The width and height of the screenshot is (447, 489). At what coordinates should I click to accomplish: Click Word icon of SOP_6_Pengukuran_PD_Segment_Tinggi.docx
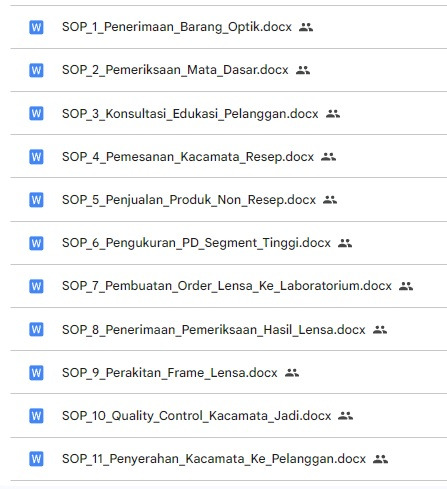36,243
